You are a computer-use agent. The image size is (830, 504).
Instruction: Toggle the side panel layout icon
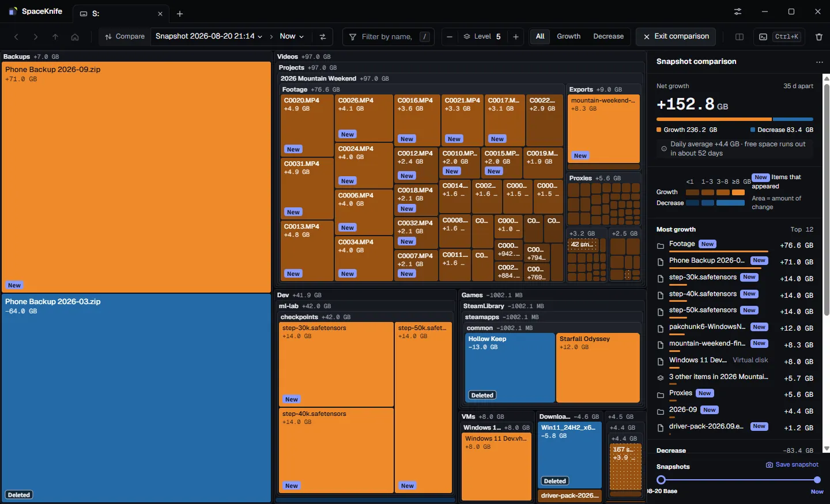tap(740, 37)
